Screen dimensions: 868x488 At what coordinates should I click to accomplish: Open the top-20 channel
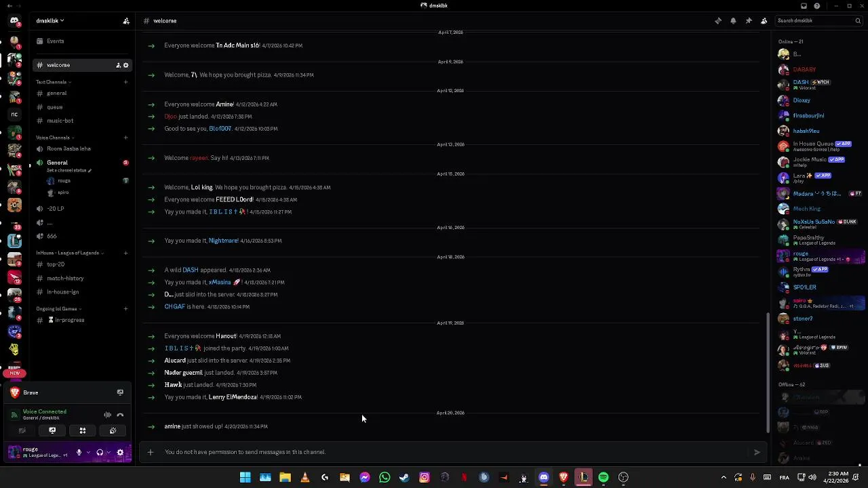pos(81,264)
